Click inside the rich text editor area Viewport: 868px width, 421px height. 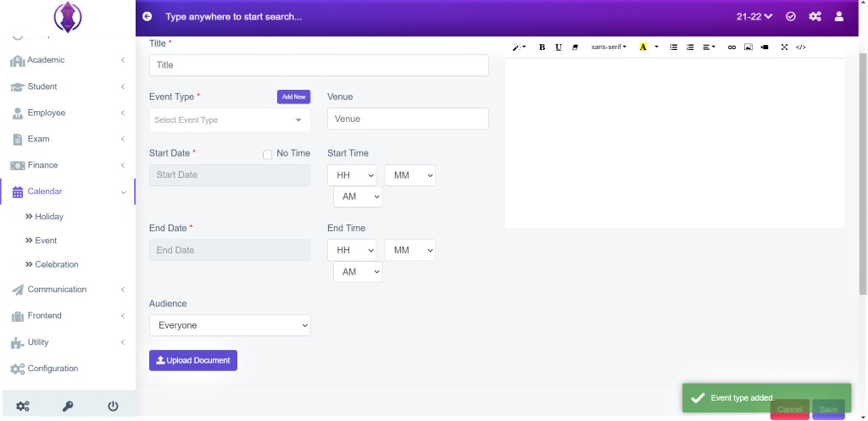click(675, 142)
